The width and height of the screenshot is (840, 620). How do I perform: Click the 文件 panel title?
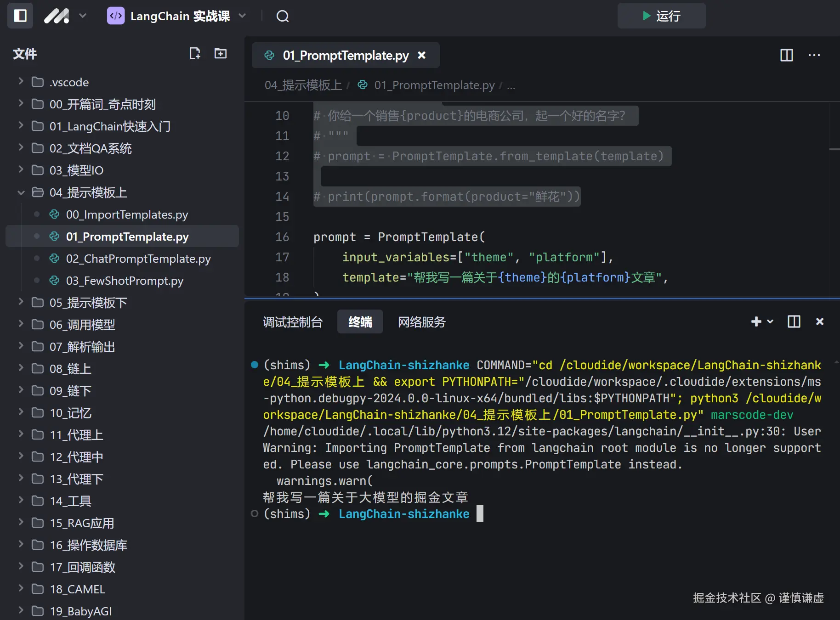25,54
